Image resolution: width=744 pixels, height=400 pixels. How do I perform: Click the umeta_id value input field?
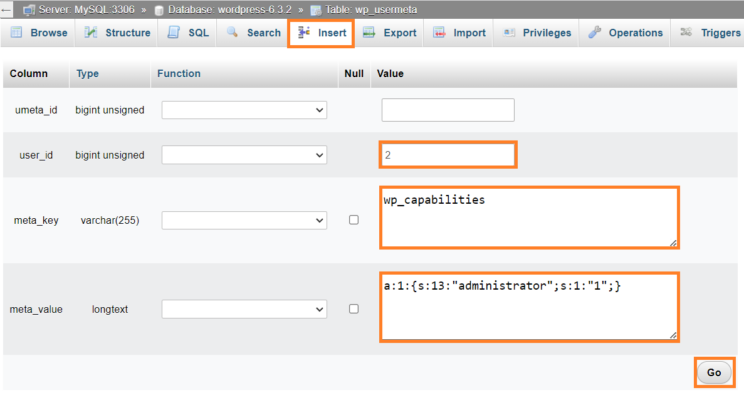click(x=448, y=110)
